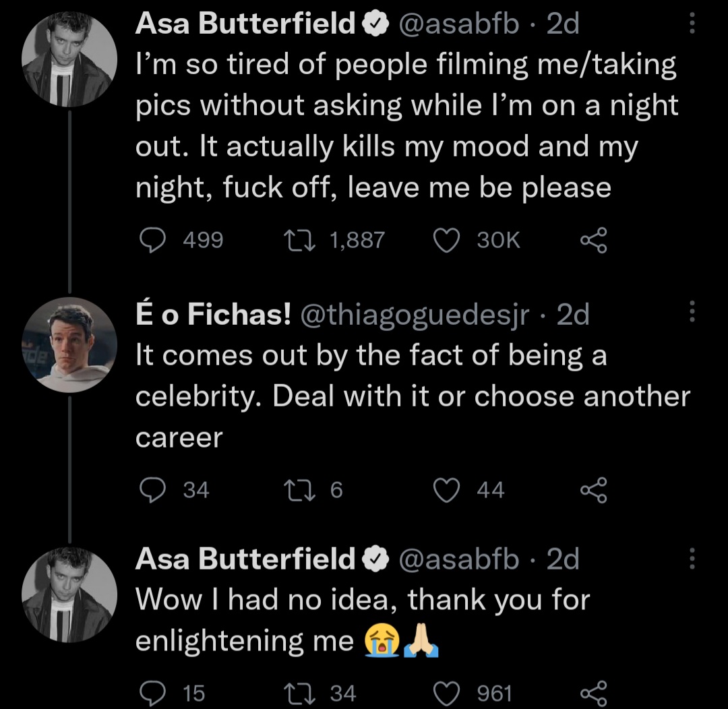
Task: Like the tweet with 961 likes
Action: [446, 693]
